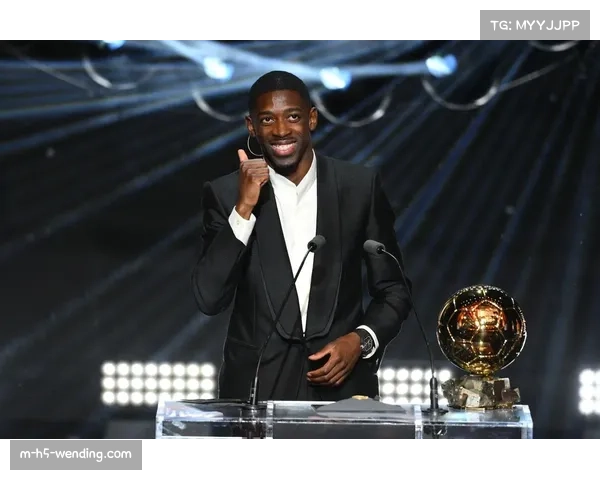The image size is (600, 480).
Task: Click the left microphone head
Action: (x=316, y=243)
